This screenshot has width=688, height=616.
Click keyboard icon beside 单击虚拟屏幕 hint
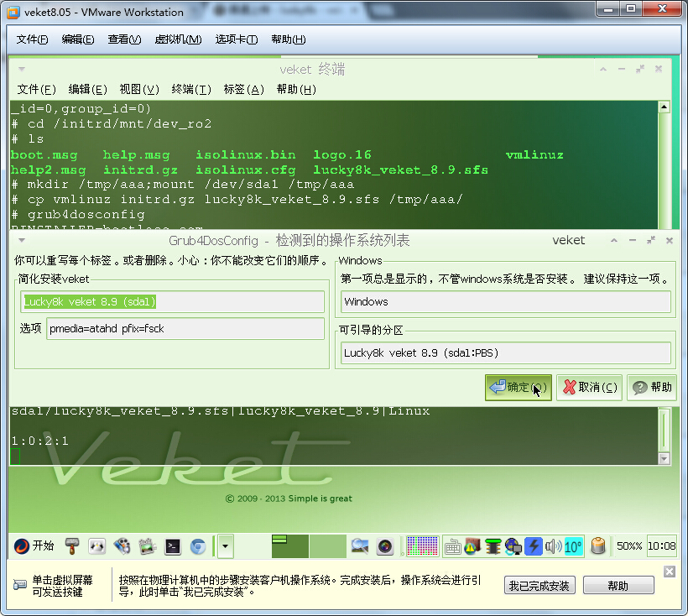coord(20,585)
